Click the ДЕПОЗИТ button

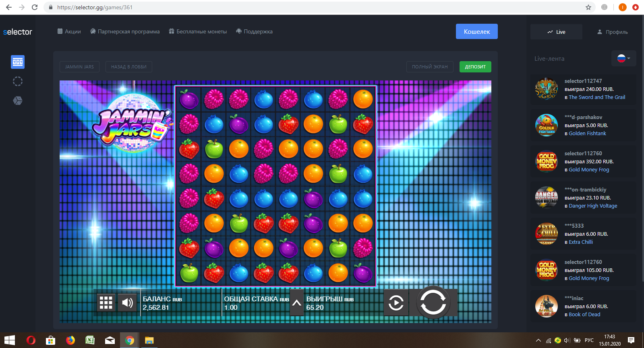pyautogui.click(x=475, y=67)
